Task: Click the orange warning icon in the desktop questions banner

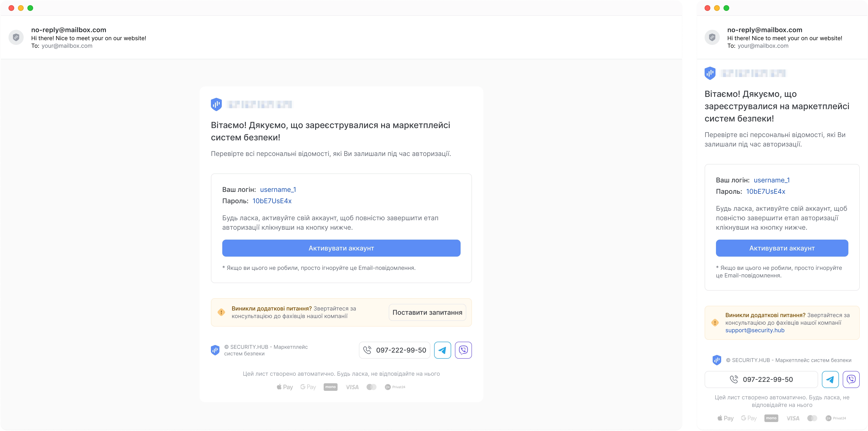Action: [x=221, y=312]
